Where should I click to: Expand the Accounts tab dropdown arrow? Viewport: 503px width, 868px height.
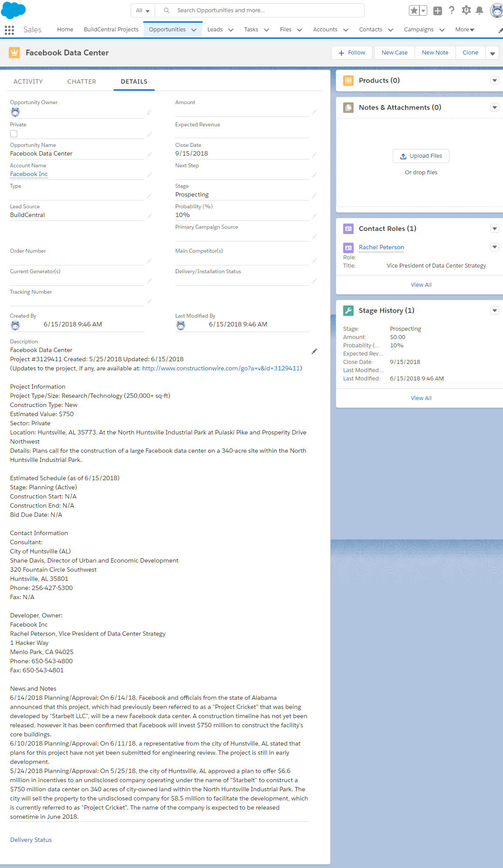[x=346, y=30]
